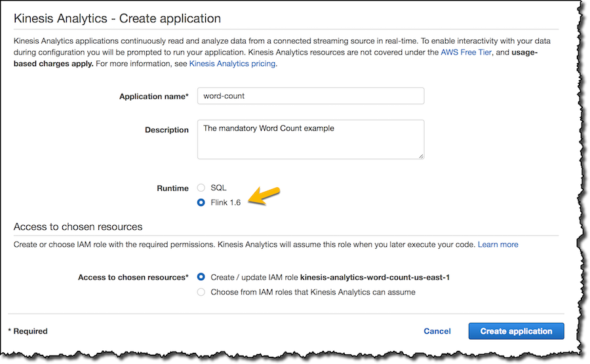Click the * Required footnote text
590x364 pixels.
coord(28,331)
